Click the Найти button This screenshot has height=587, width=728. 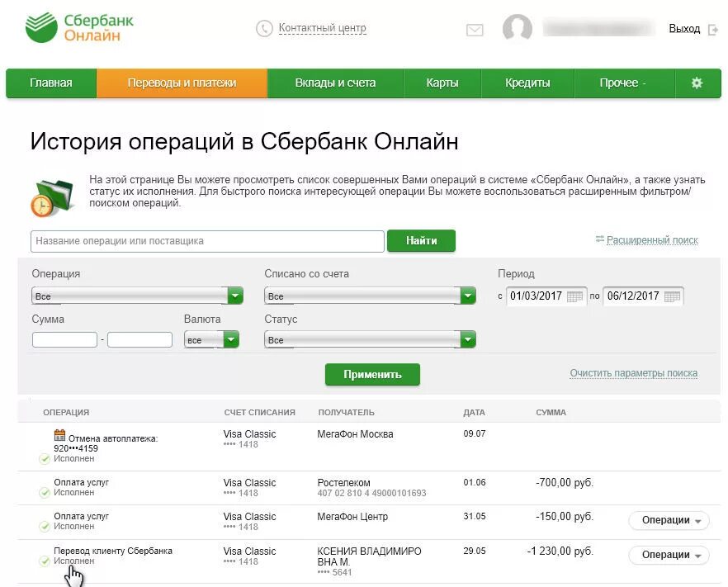click(421, 240)
